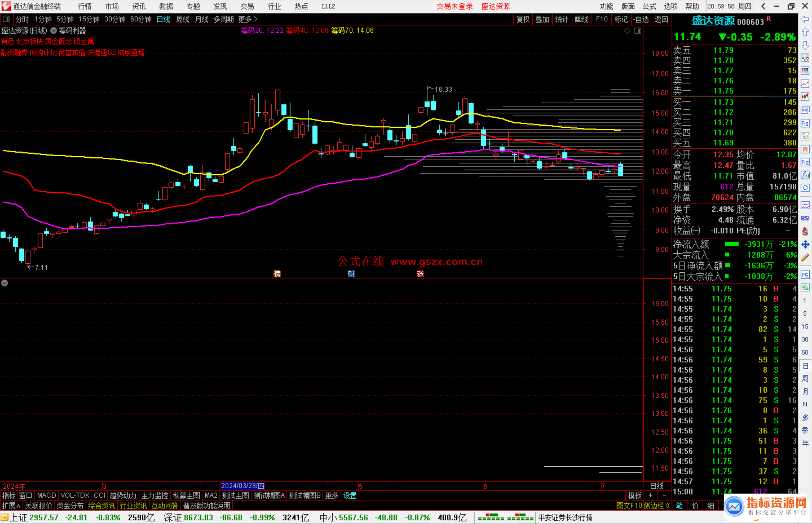Click the 返回 return button
This screenshot has height=524, width=812.
point(661,19)
